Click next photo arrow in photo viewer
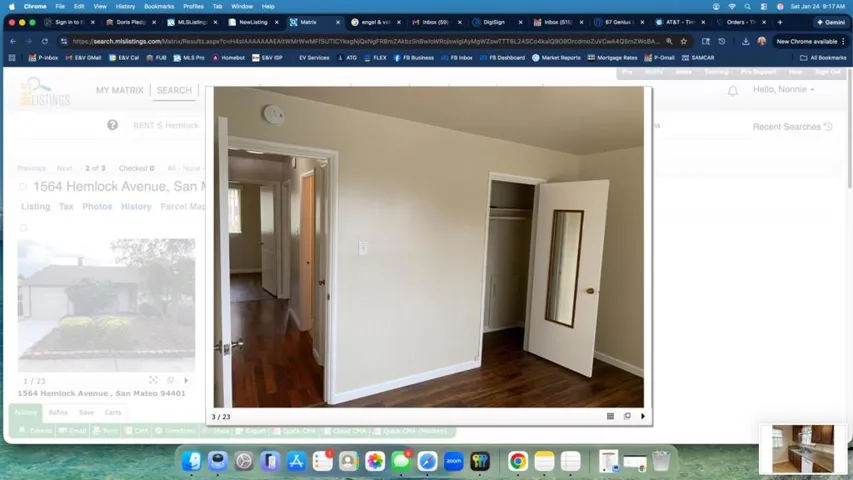Viewport: 853px width, 480px height. click(x=642, y=416)
